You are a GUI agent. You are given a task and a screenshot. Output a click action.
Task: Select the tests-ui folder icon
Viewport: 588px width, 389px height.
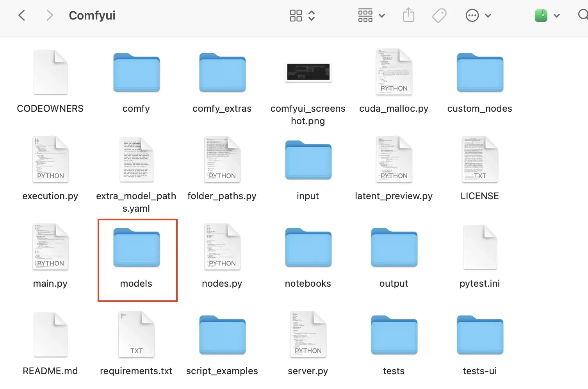tap(480, 335)
